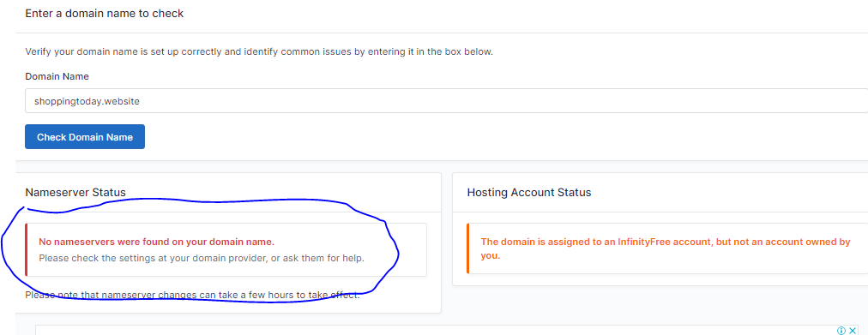Screen dimensions: 868x335
Task: Click the Hosting Account Status heading
Action: [528, 193]
